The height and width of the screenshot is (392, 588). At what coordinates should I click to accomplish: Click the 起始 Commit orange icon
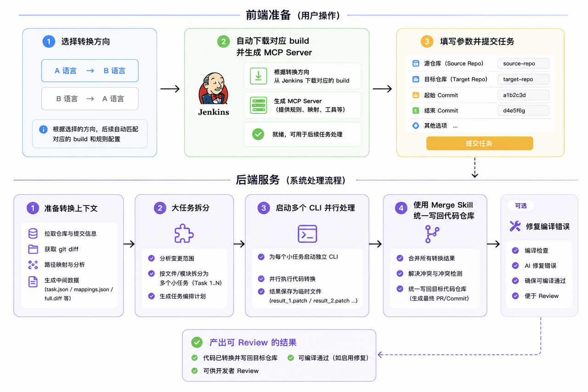pyautogui.click(x=416, y=95)
